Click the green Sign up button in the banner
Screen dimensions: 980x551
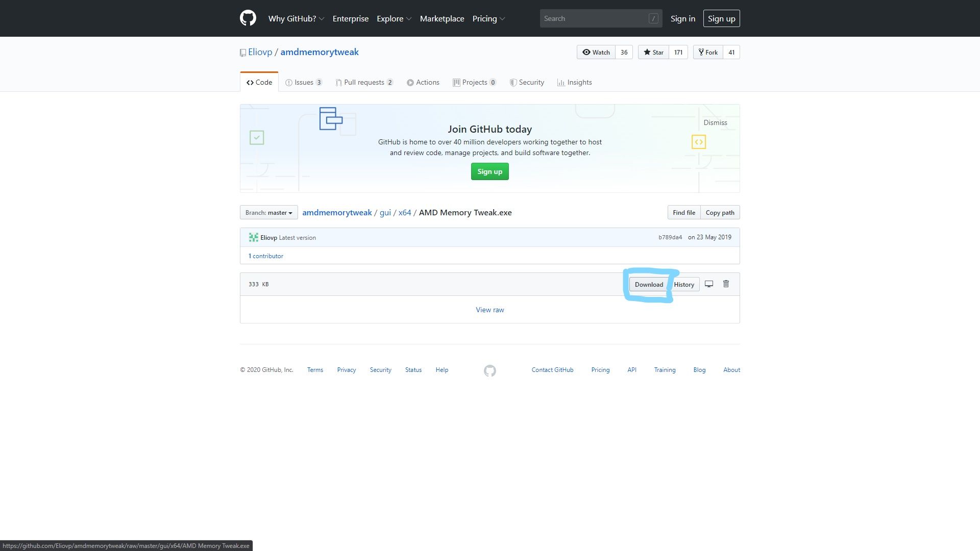[489, 171]
